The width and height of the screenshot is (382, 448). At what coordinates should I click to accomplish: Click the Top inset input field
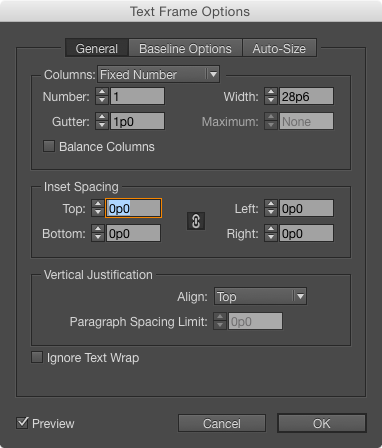click(133, 208)
